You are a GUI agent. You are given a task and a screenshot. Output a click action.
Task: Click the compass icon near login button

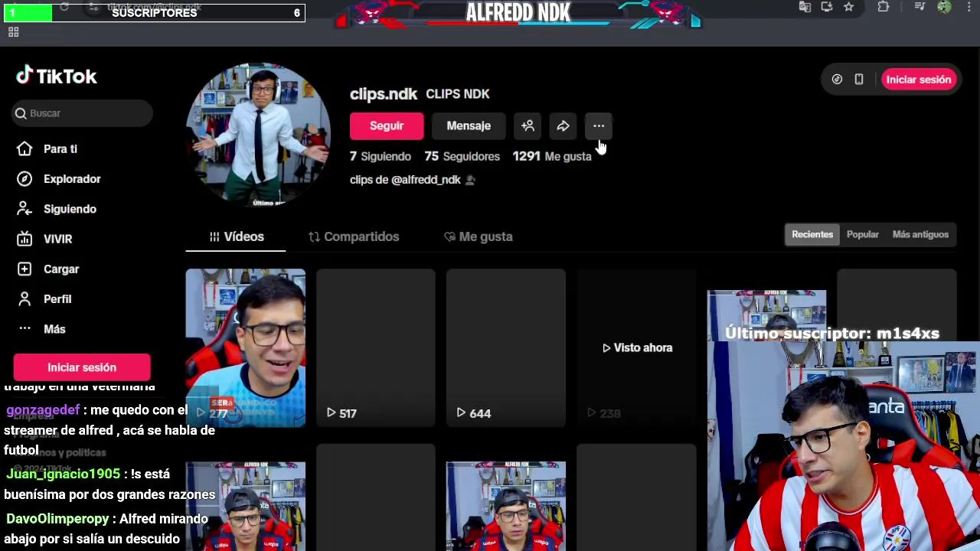[x=837, y=80]
